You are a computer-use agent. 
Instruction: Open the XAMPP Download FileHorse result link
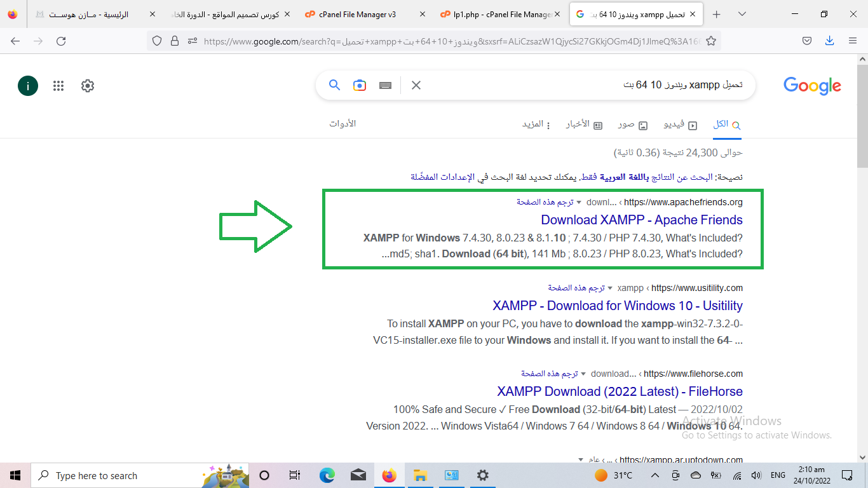620,391
